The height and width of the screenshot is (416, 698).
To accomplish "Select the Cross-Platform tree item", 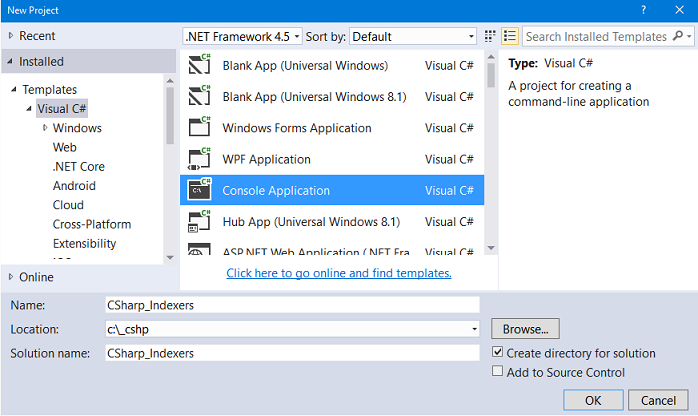I will click(x=92, y=224).
